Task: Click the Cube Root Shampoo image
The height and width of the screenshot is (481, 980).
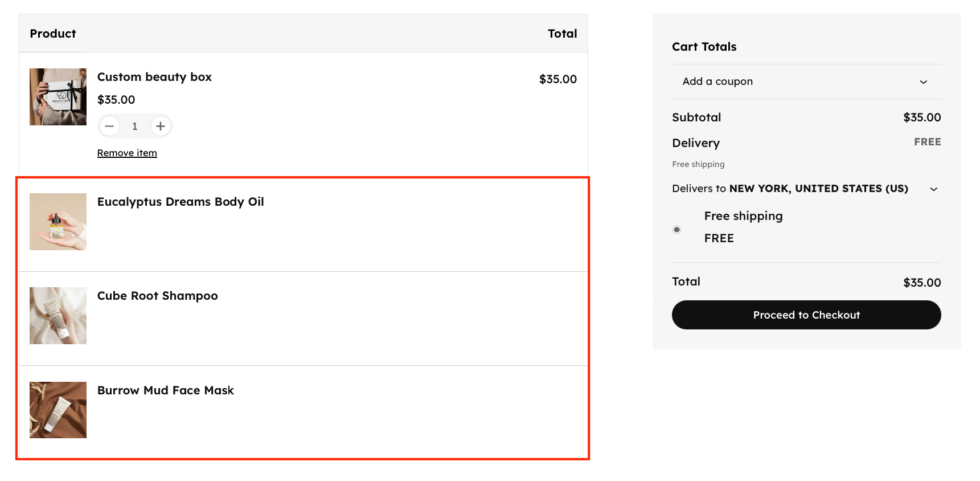Action: coord(58,316)
